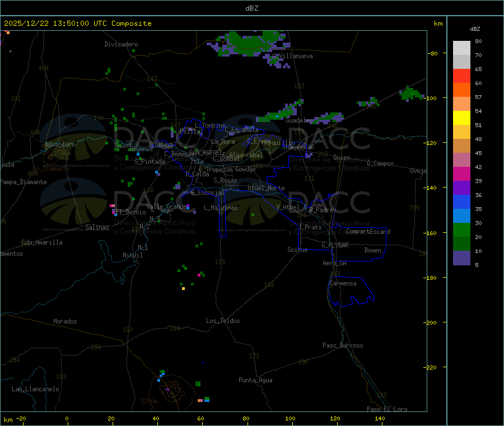Click the Goico label
The height and width of the screenshot is (426, 504).
click(342, 157)
